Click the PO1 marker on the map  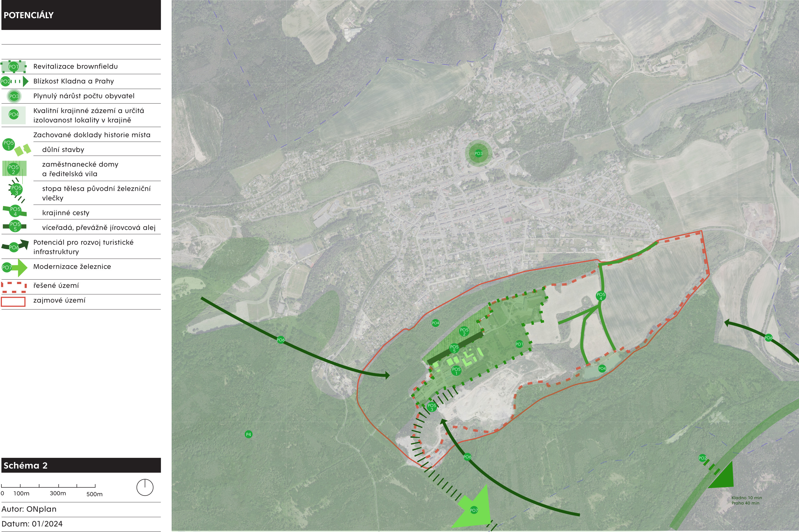tap(519, 344)
